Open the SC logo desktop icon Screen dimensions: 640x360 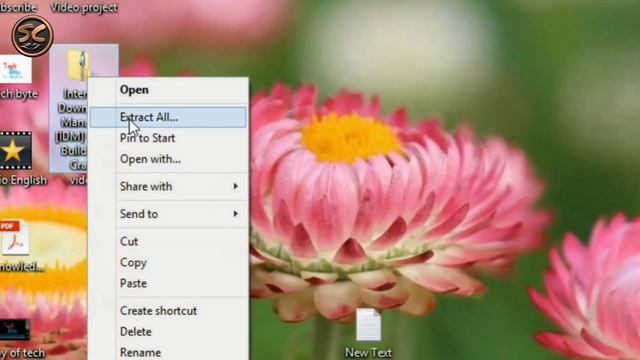pos(32,36)
